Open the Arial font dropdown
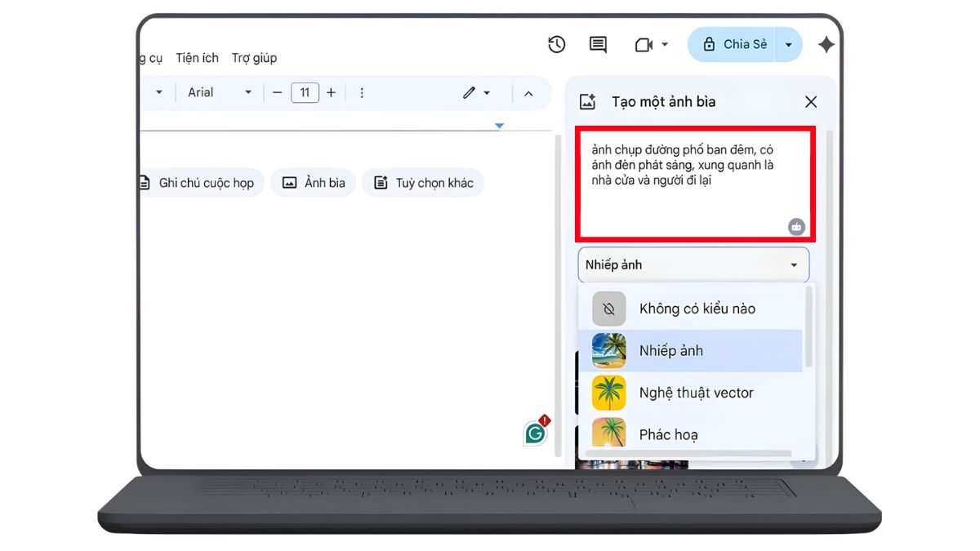This screenshot has width=980, height=551. pyautogui.click(x=216, y=92)
